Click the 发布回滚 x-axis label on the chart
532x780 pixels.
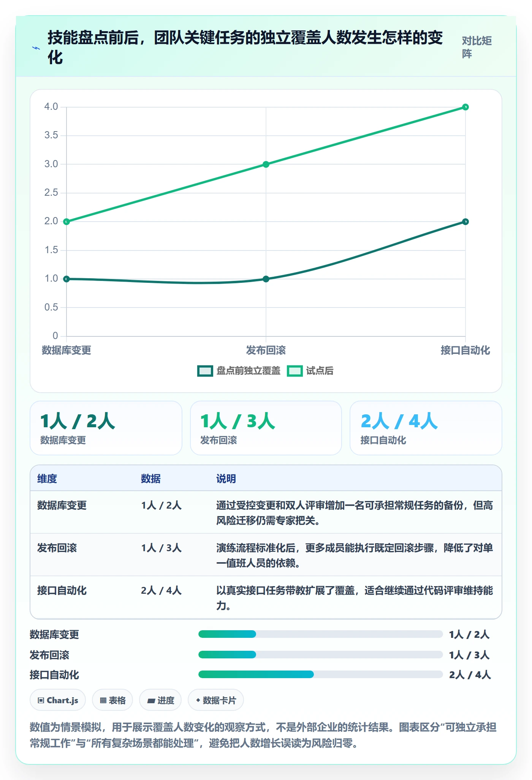tap(266, 350)
